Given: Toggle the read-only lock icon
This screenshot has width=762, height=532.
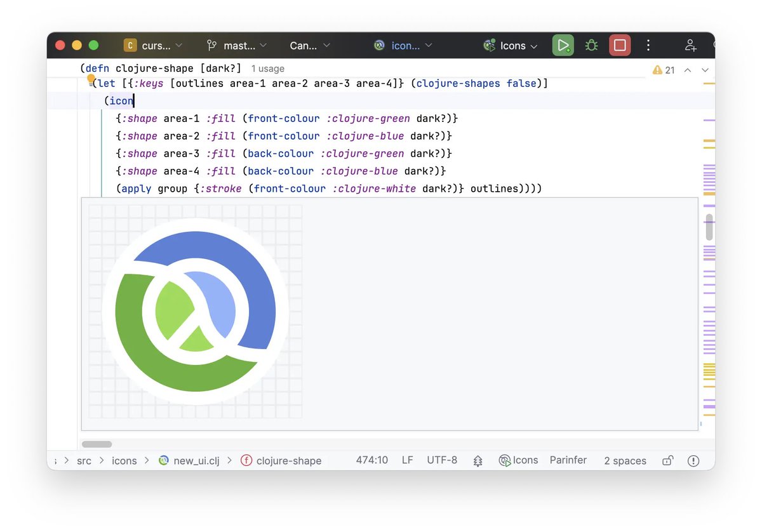Looking at the screenshot, I should point(667,461).
